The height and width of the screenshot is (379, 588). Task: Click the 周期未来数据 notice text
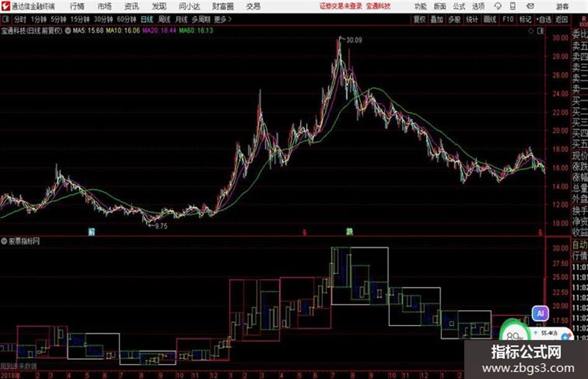19,366
